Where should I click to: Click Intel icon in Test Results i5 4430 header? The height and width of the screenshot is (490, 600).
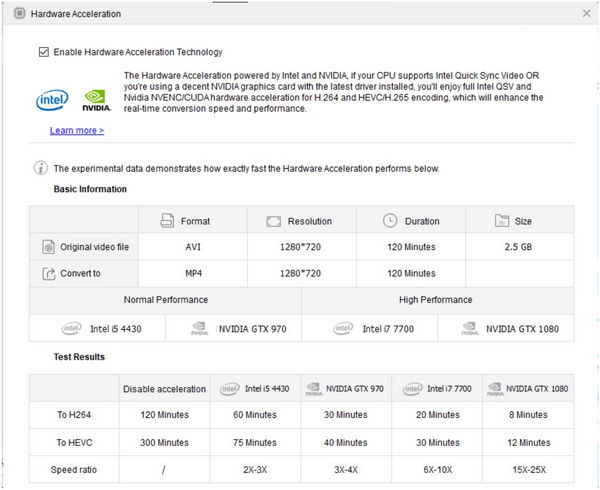coord(230,389)
